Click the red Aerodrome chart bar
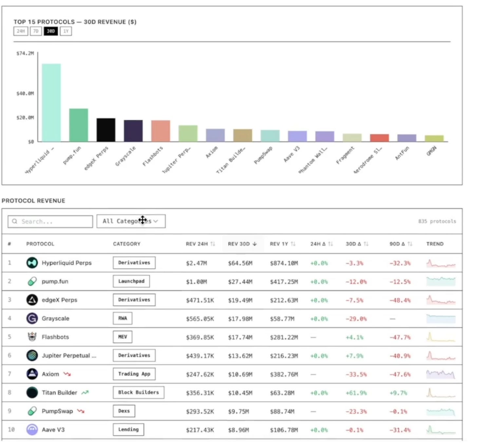This screenshot has width=477, height=448. tap(379, 138)
